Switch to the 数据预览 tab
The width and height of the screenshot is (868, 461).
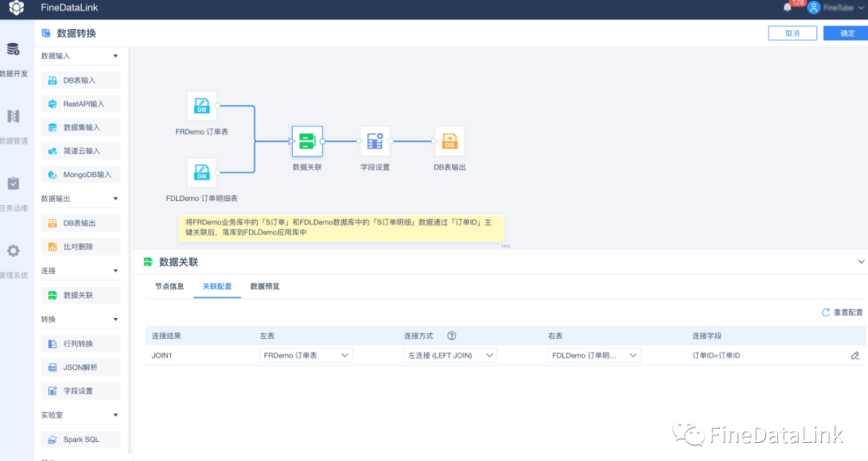[x=264, y=286]
